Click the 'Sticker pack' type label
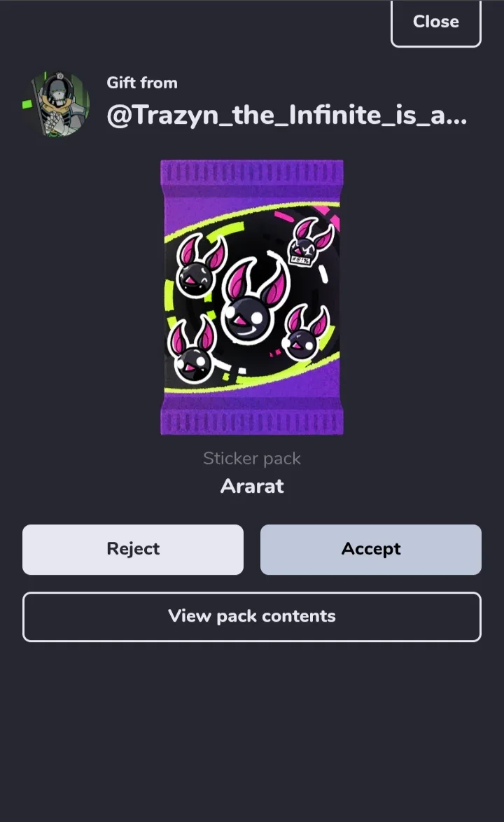The image size is (504, 822). (252, 459)
